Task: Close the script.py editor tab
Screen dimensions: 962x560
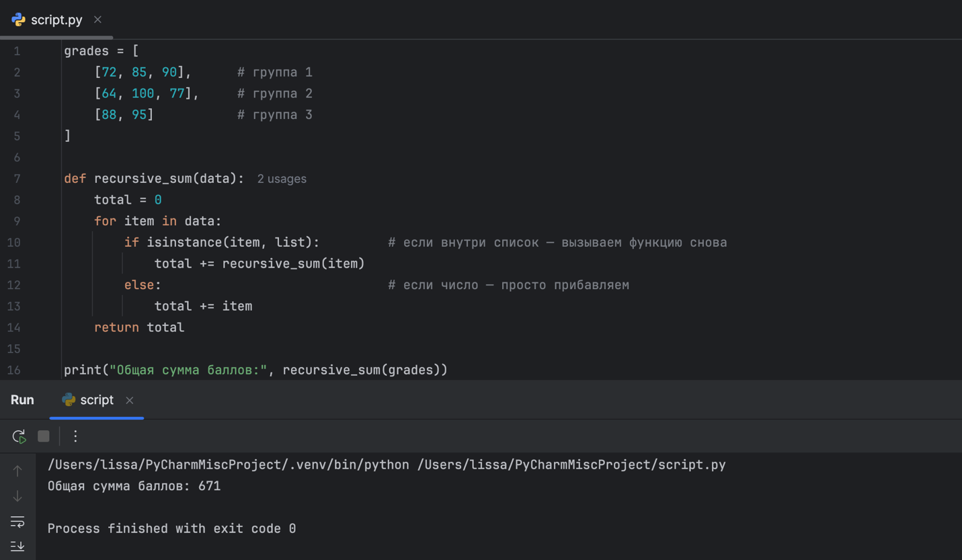Action: (97, 19)
